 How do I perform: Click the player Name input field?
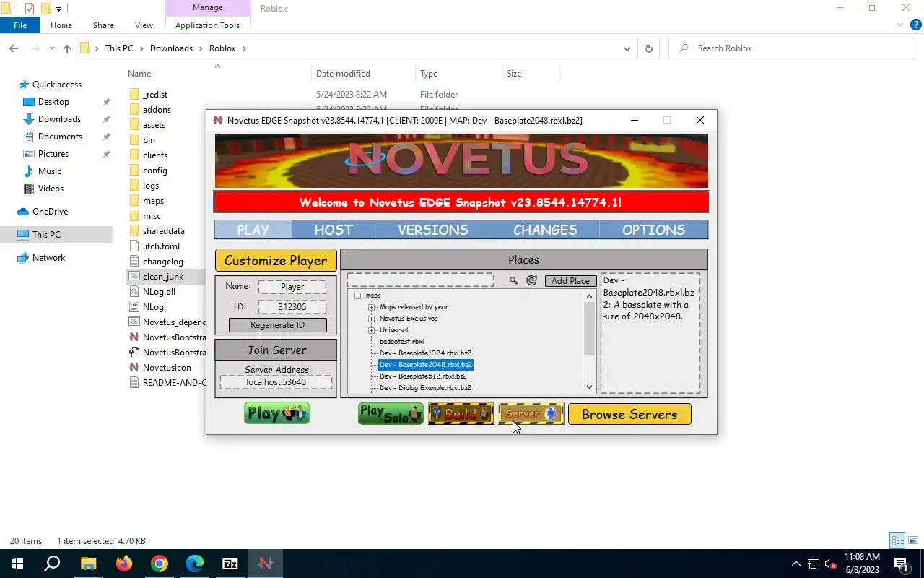point(292,287)
